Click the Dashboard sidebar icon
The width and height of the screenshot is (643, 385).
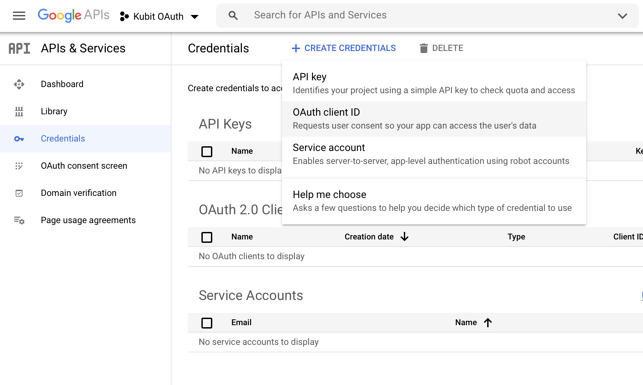click(19, 84)
